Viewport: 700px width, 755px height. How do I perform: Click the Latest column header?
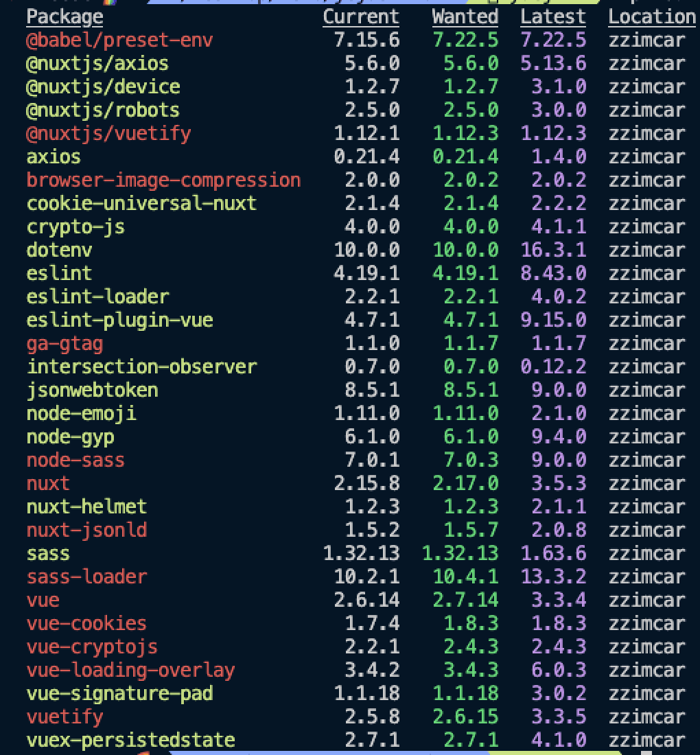[x=553, y=16]
